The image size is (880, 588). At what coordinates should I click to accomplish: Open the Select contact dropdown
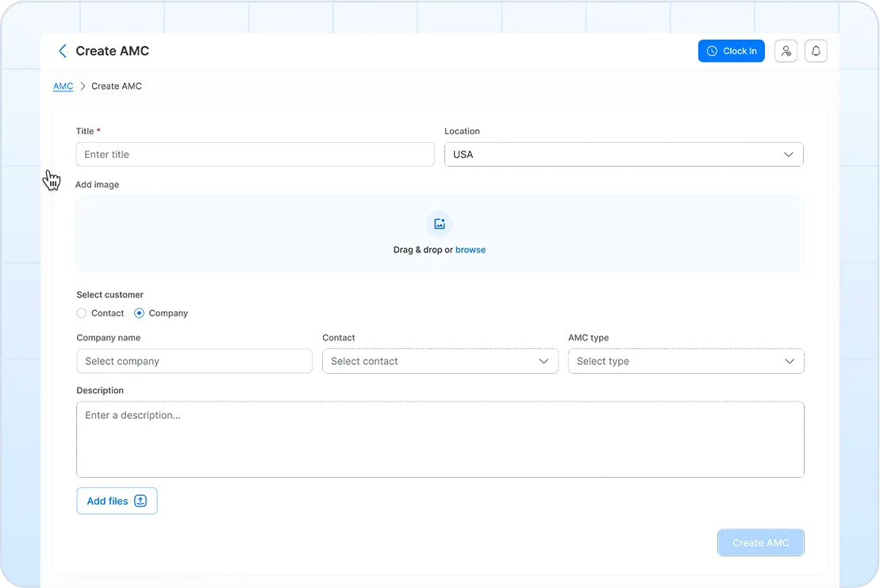[x=440, y=361]
